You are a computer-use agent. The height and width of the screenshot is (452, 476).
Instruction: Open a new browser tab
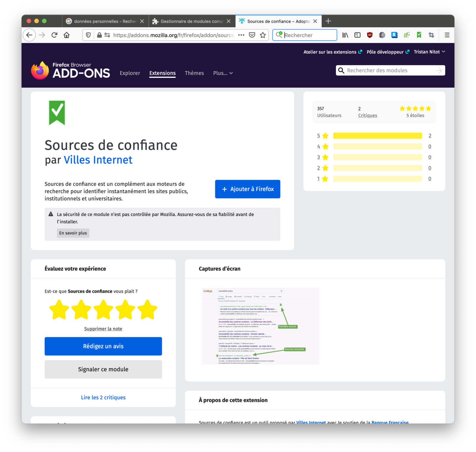tap(328, 21)
